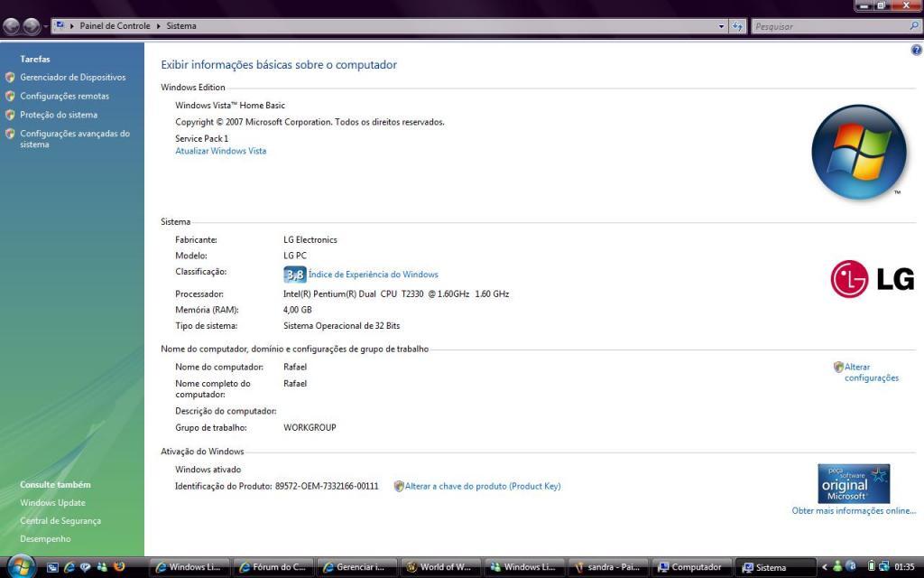Open Windows Update under Consulte também
Screen dimensions: 924x578
[52, 502]
